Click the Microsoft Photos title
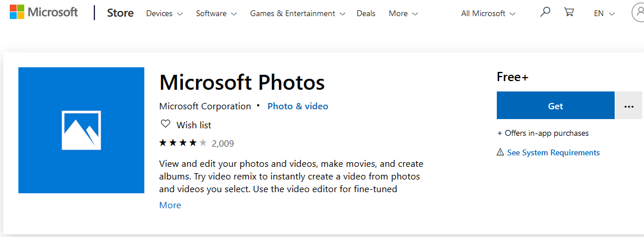644x237 pixels. pos(242,82)
